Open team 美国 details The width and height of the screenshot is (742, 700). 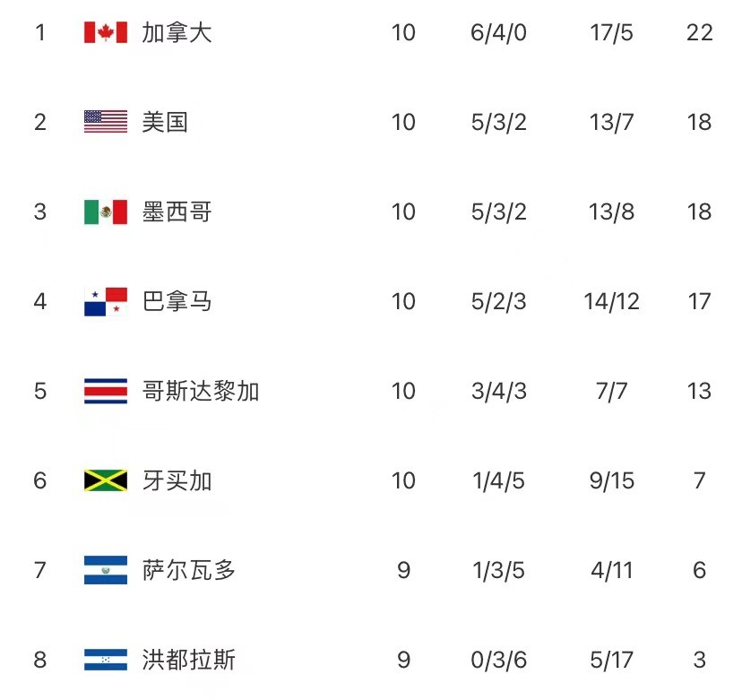coord(165,122)
